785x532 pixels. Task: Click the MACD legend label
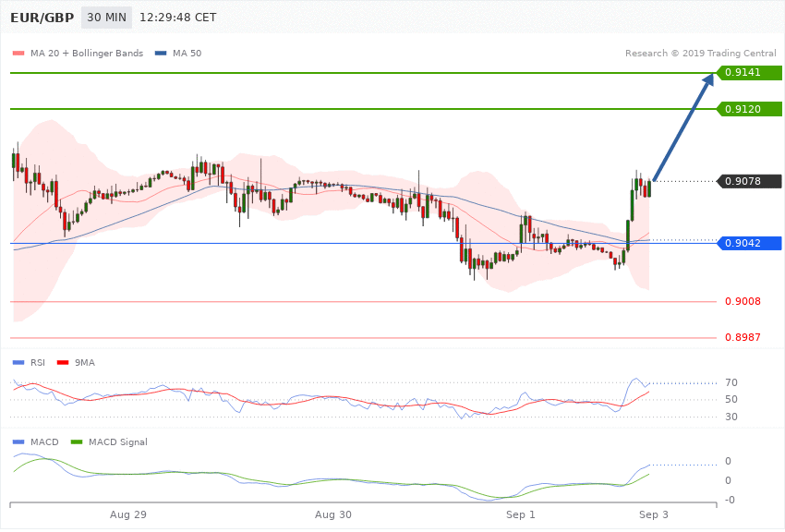coord(44,441)
